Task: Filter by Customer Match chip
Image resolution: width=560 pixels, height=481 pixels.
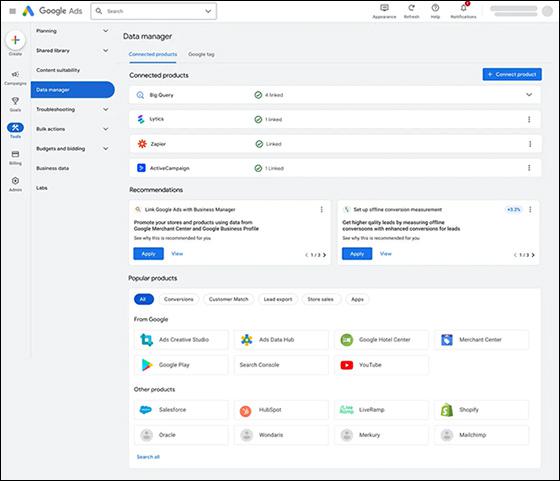Action: click(229, 299)
